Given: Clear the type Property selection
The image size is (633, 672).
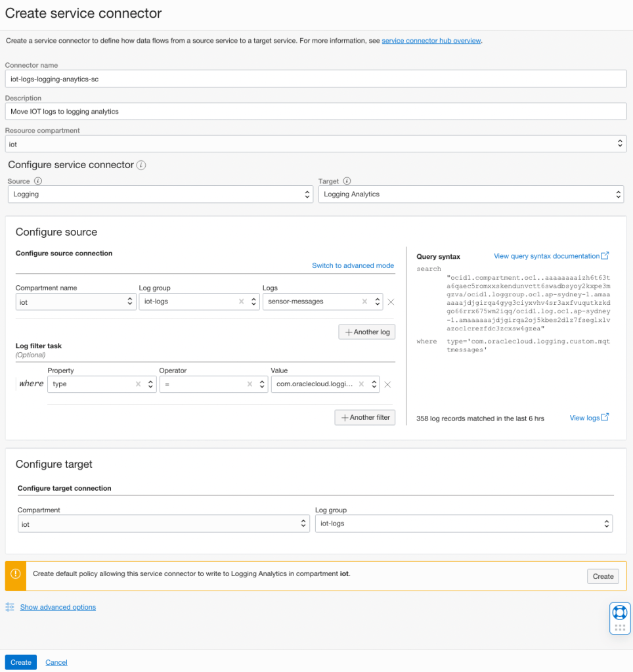Looking at the screenshot, I should (x=139, y=384).
